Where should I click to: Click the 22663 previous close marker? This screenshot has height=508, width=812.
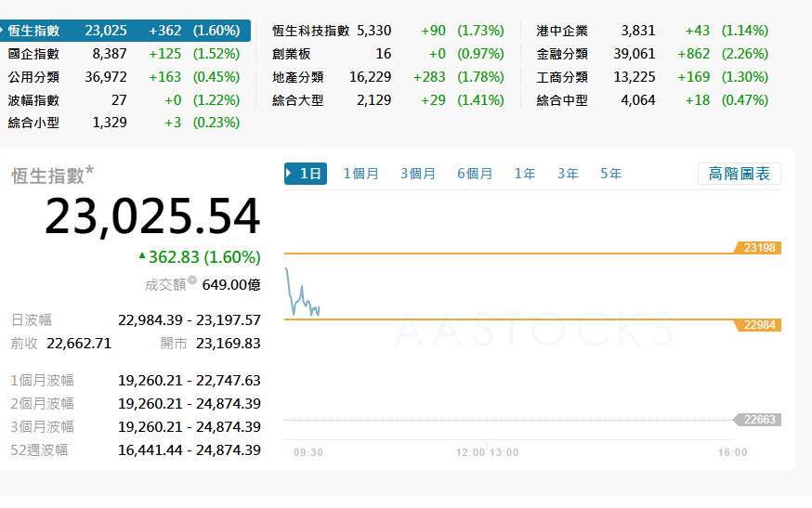(x=759, y=420)
